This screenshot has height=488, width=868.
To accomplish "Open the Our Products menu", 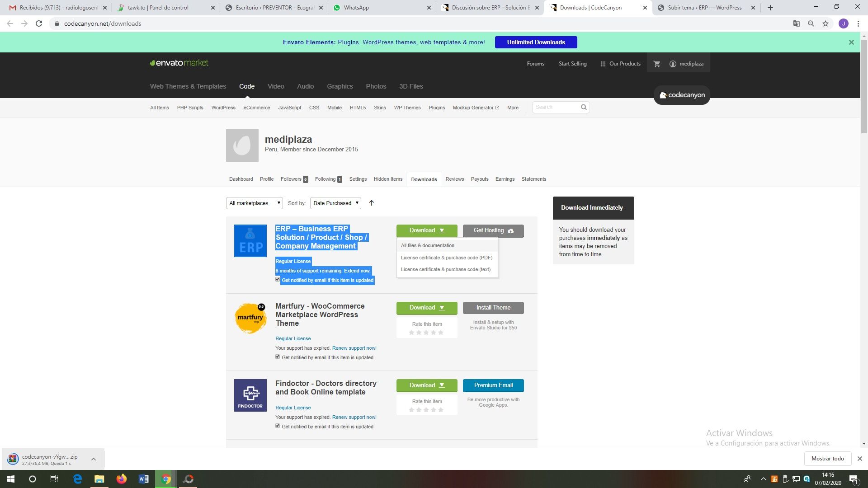I will (620, 64).
